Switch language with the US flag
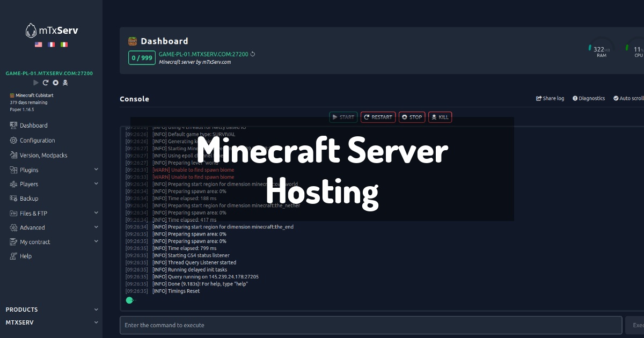The height and width of the screenshot is (338, 644). click(x=39, y=45)
